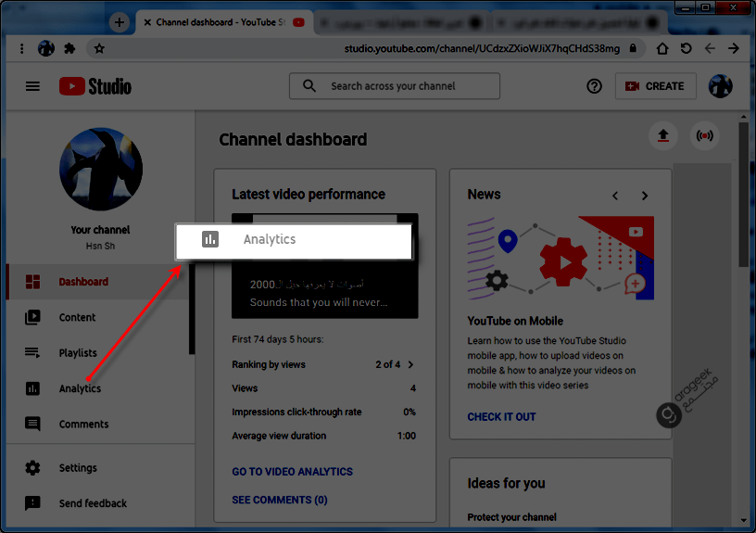Open the new tab plus button
756x533 pixels.
click(x=120, y=22)
